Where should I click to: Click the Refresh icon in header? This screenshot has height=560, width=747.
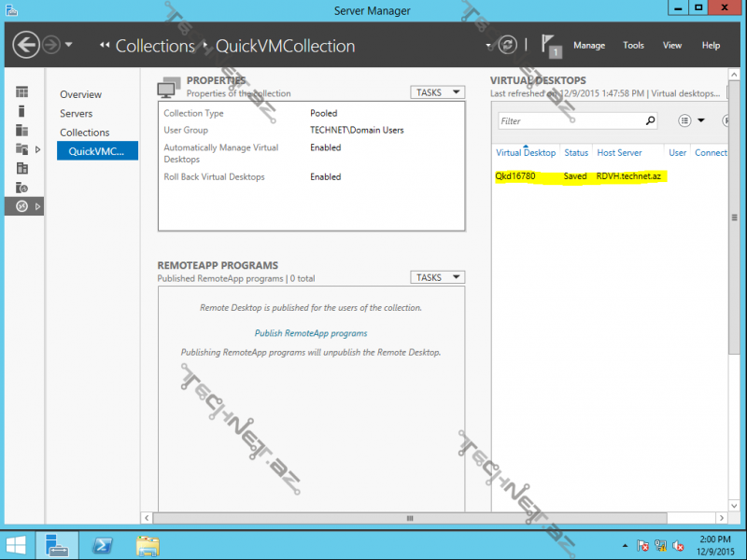coord(507,45)
